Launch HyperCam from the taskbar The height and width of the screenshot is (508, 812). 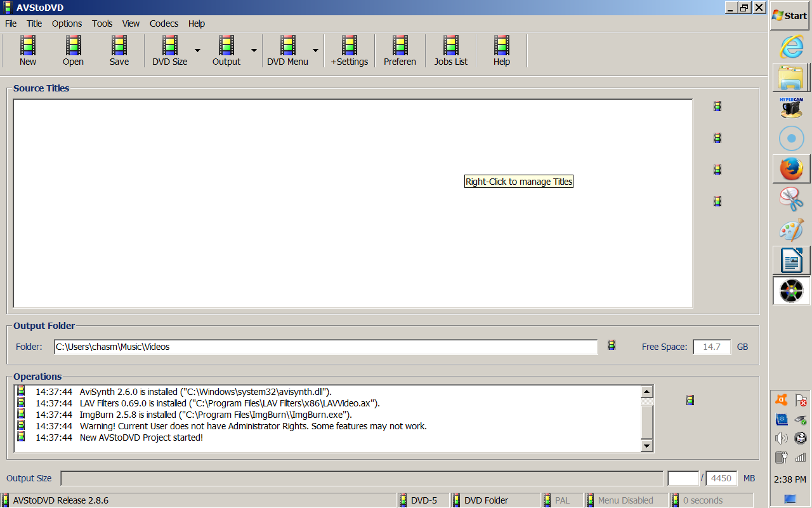coord(791,108)
